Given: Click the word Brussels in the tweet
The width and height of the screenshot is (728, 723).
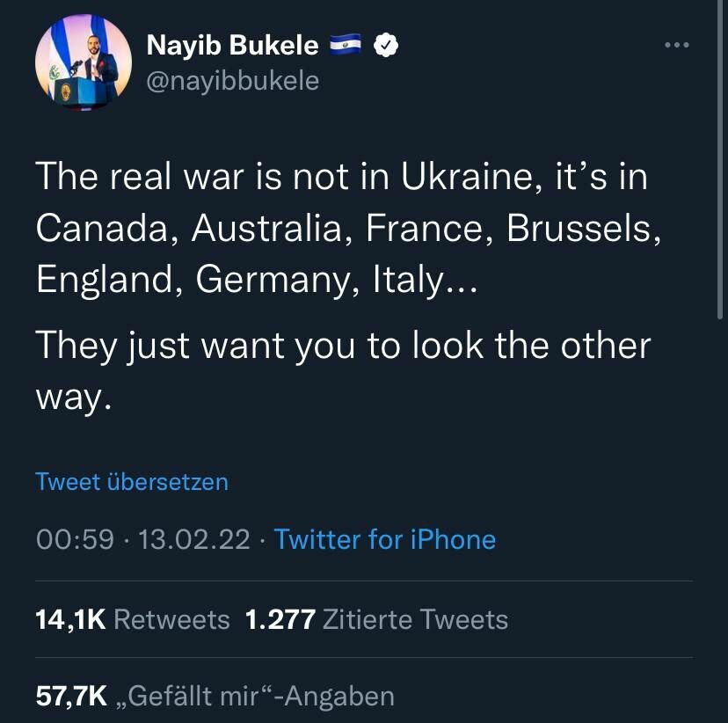Looking at the screenshot, I should (x=582, y=229).
